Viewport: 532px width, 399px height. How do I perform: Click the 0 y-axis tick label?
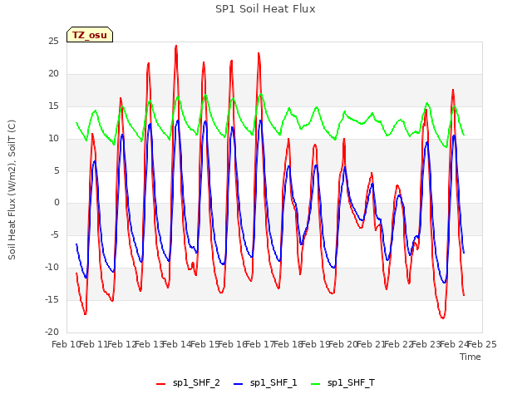click(x=57, y=203)
